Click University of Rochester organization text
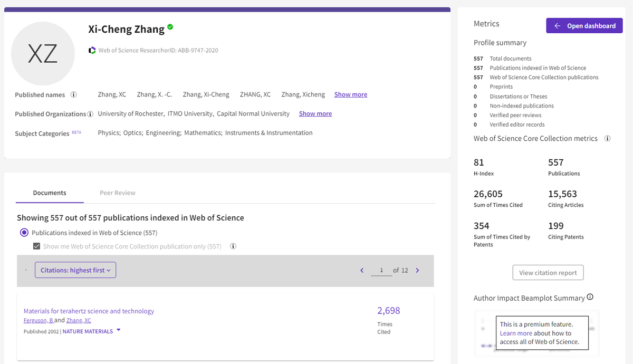The height and width of the screenshot is (364, 633). (131, 114)
